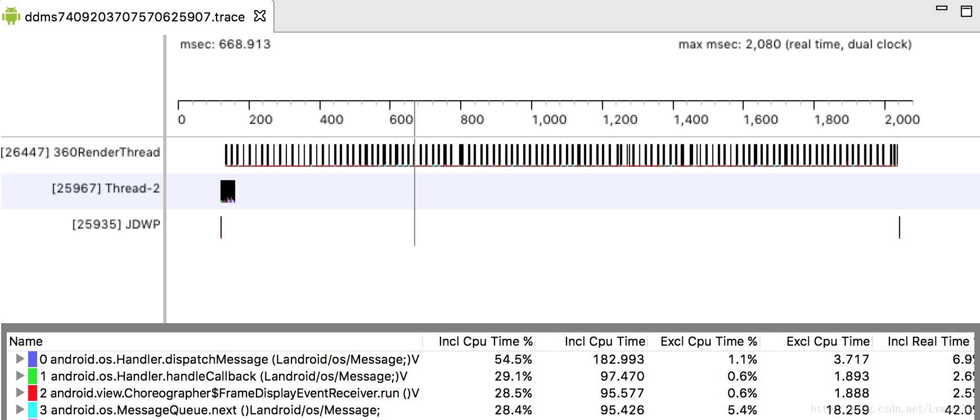Select android.os.MessageQueue.next method name
Screen dimensions: 980x420
point(210,410)
